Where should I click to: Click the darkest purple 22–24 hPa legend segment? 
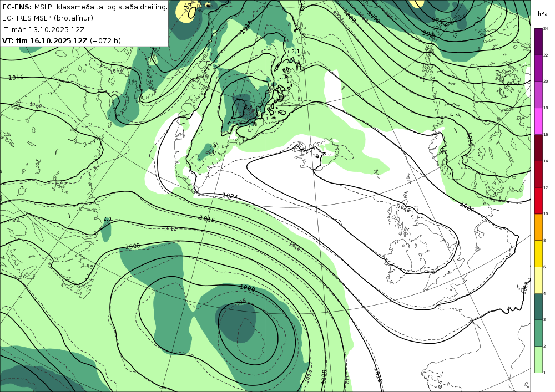(538, 42)
